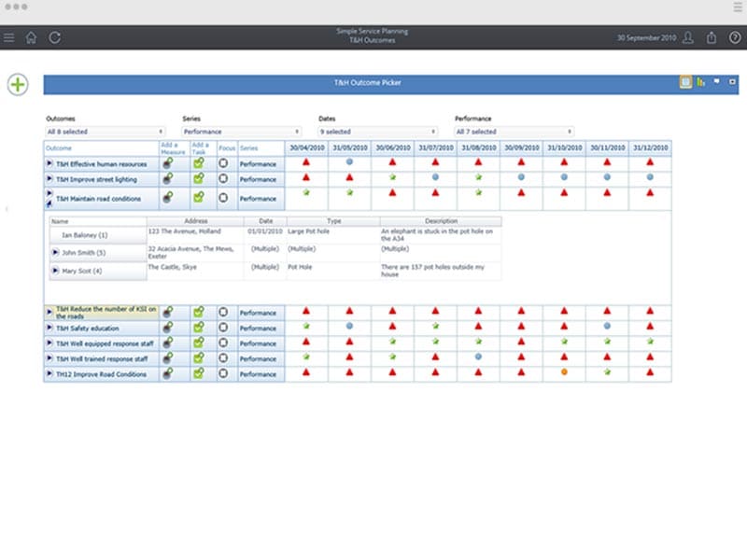The image size is (747, 560).
Task: Click the share icon in top bar
Action: coord(712,38)
